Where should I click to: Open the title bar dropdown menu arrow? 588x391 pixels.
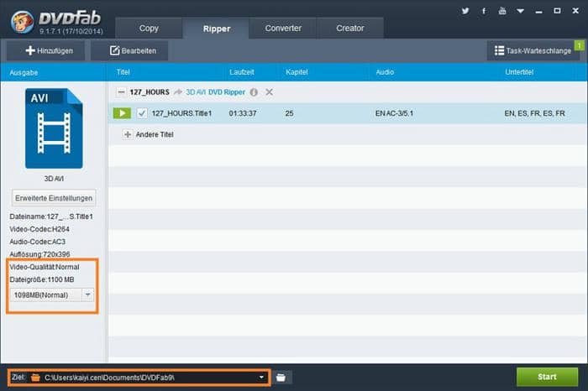520,11
